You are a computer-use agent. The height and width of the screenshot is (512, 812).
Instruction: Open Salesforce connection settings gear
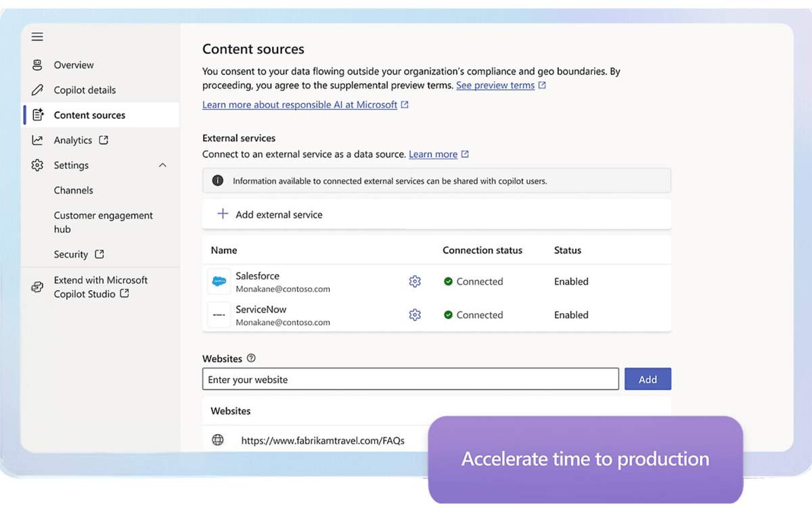pos(415,281)
